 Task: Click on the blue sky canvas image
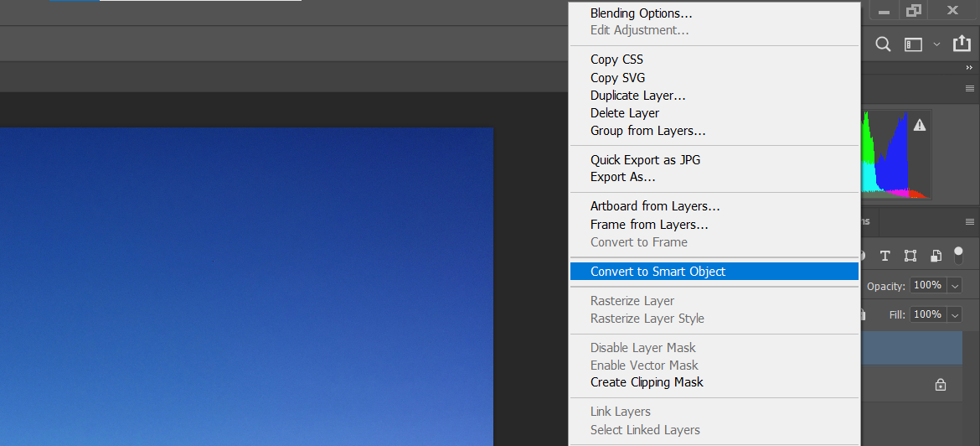pyautogui.click(x=246, y=287)
